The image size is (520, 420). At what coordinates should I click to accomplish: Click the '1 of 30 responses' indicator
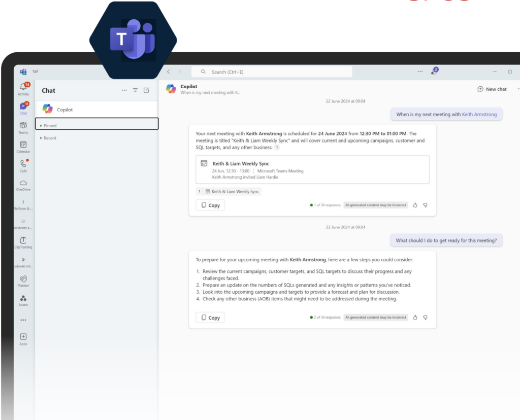[326, 205]
